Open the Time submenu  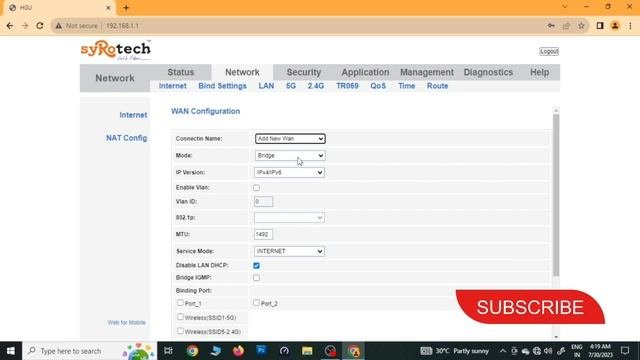[407, 86]
